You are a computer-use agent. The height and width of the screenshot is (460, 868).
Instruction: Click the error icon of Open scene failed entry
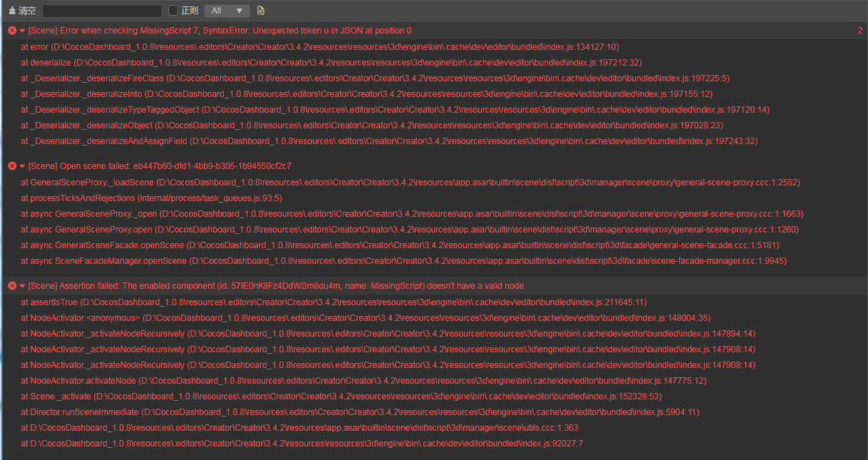[12, 166]
